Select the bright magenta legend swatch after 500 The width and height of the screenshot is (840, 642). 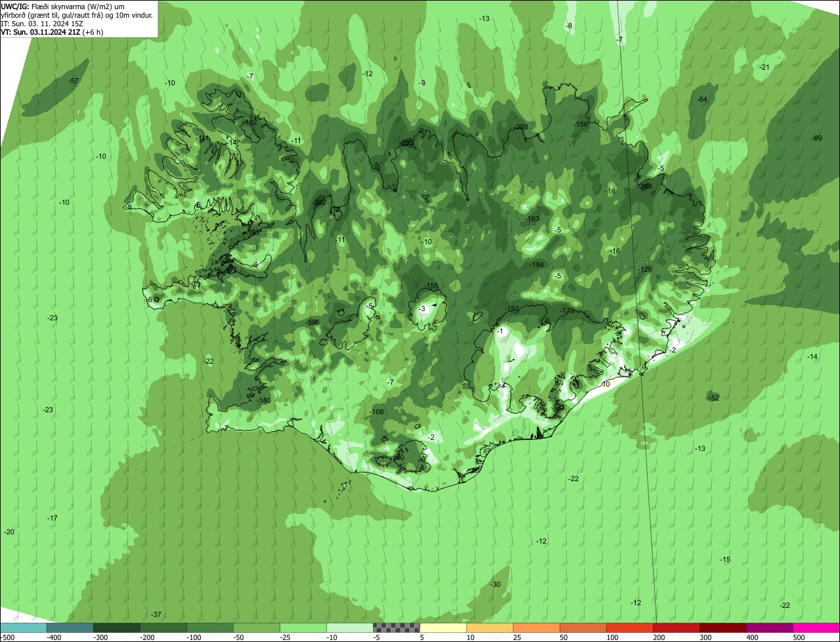[816, 628]
